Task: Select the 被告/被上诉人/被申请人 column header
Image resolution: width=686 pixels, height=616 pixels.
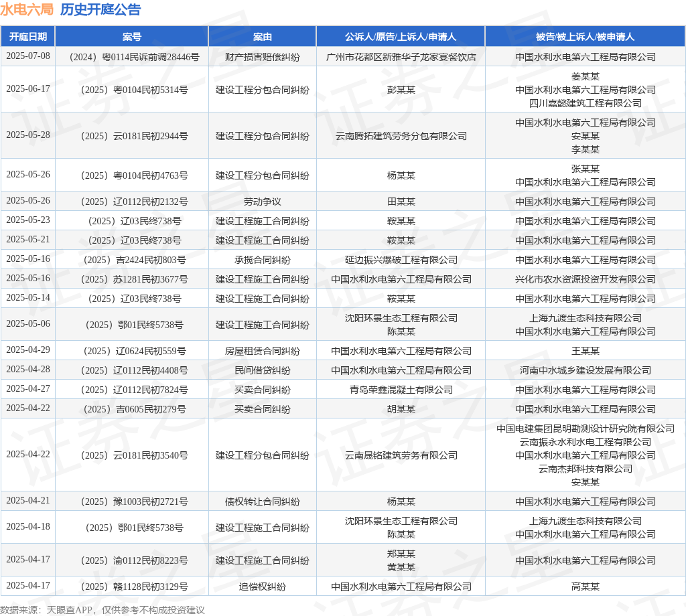Action: (x=586, y=37)
